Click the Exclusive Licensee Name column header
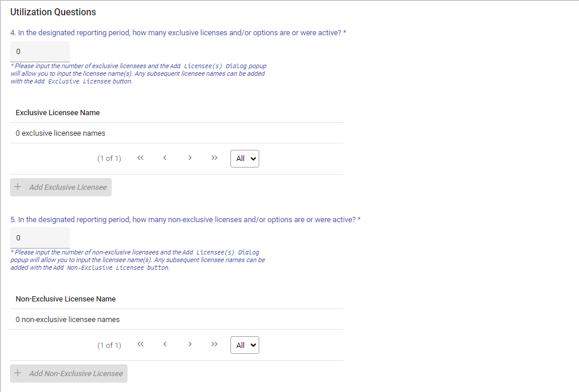Screen dimensions: 579x392 tap(58, 112)
